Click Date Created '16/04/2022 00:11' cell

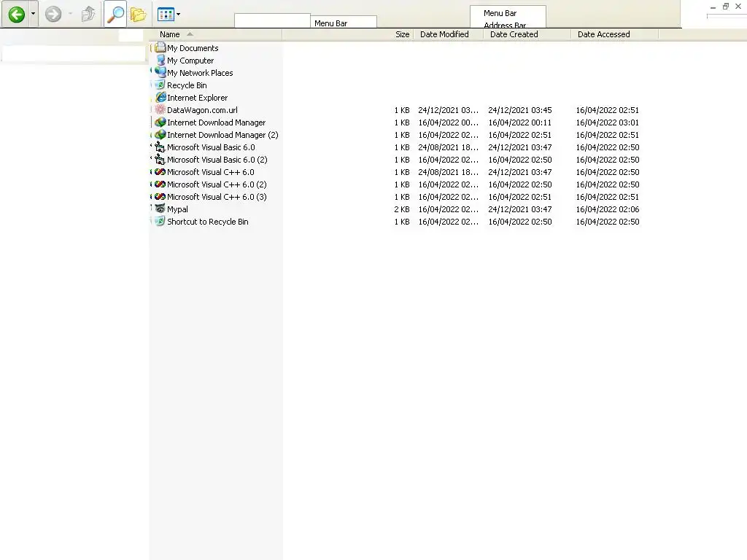point(519,122)
